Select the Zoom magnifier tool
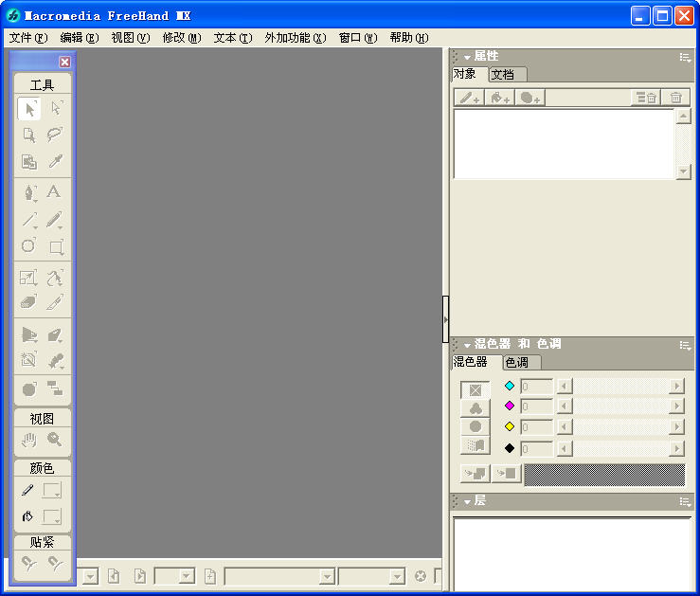 coord(55,441)
